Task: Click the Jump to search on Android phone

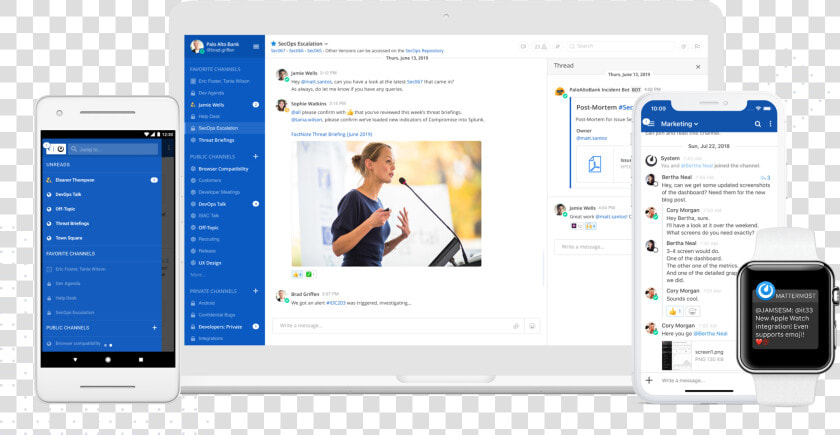Action: point(114,149)
